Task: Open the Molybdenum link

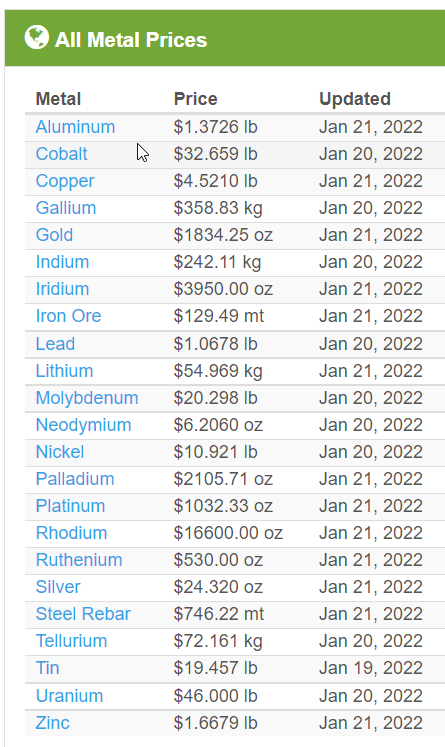Action: coord(87,398)
